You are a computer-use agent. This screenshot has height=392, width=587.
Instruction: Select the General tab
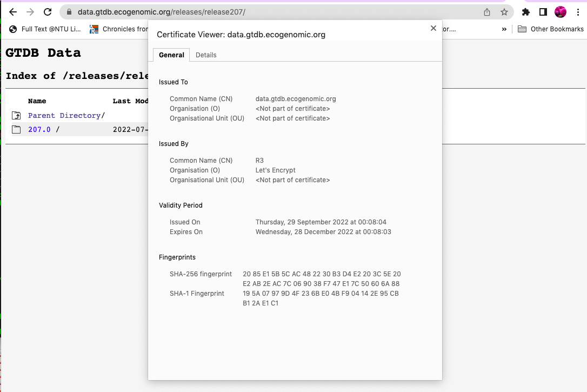click(x=171, y=55)
